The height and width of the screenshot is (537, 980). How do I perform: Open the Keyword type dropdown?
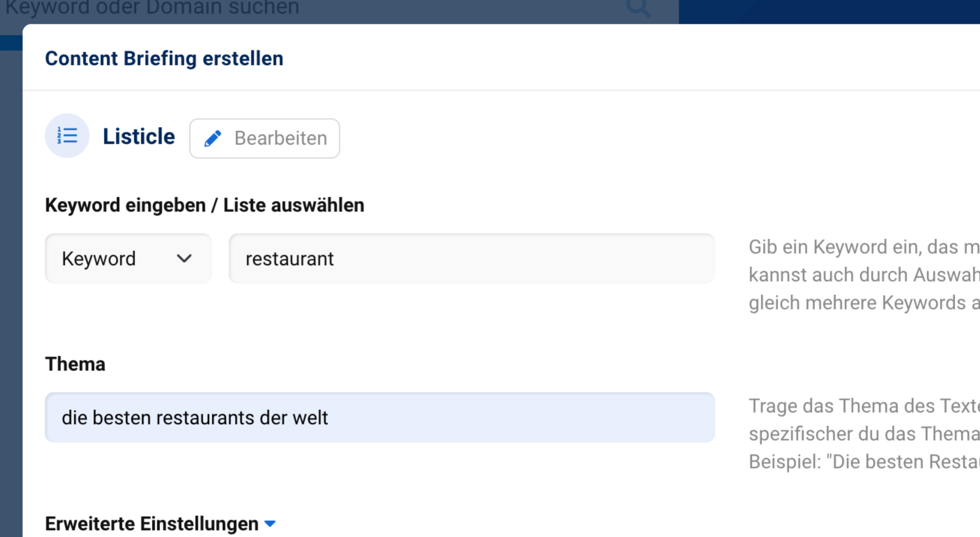click(x=128, y=259)
